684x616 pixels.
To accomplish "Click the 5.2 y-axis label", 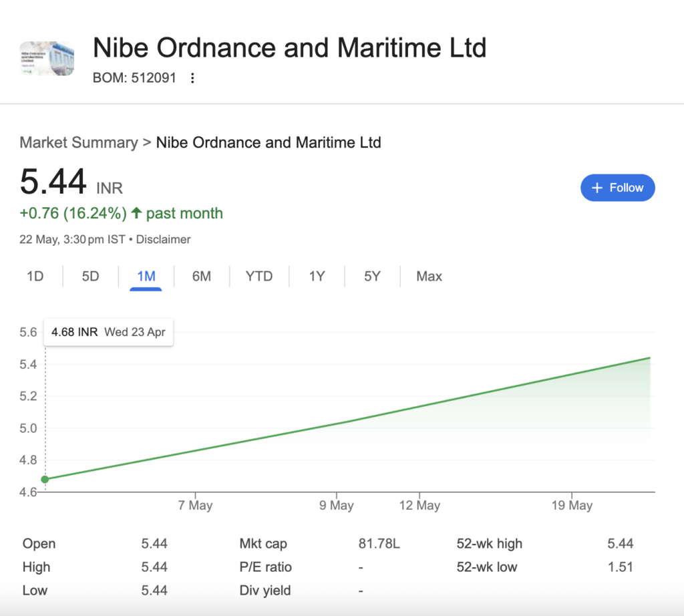I will 28,396.
